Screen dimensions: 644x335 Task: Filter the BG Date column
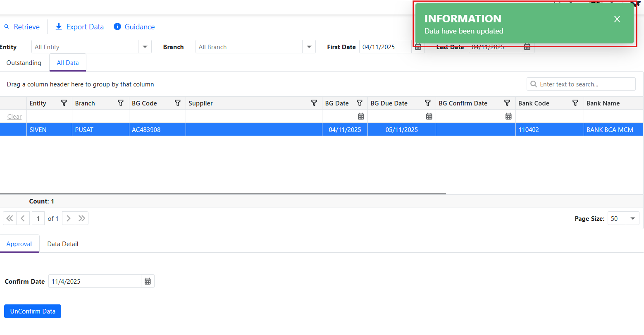360,103
